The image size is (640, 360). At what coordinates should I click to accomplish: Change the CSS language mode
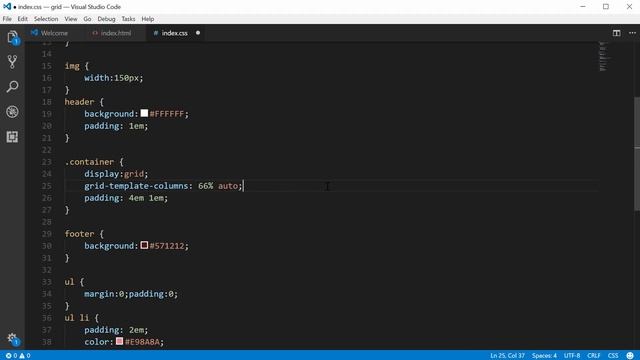tap(613, 356)
